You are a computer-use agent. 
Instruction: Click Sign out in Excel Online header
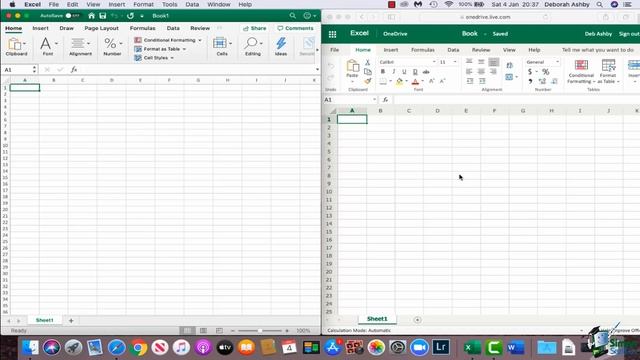[629, 34]
